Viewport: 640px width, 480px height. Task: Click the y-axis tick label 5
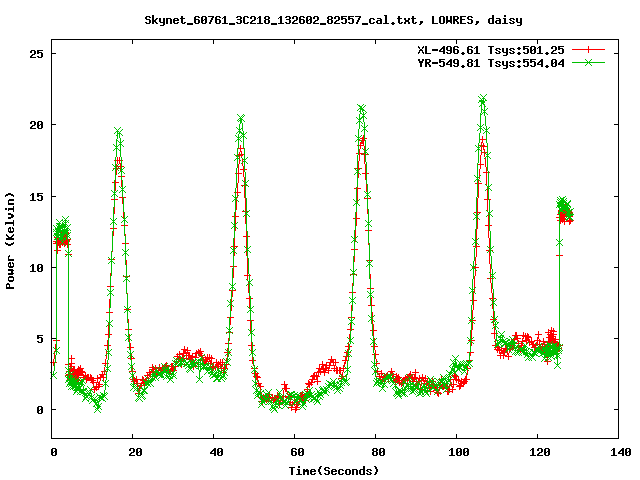[40, 339]
